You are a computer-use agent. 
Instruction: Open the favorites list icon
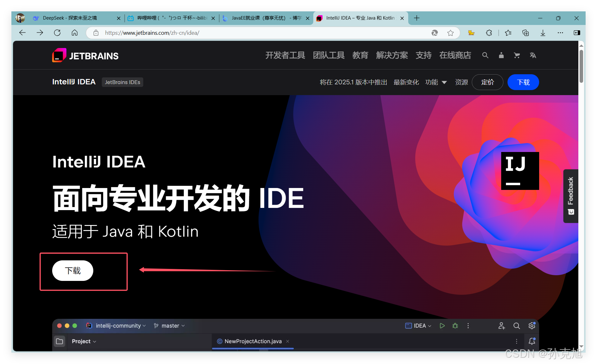pos(508,33)
